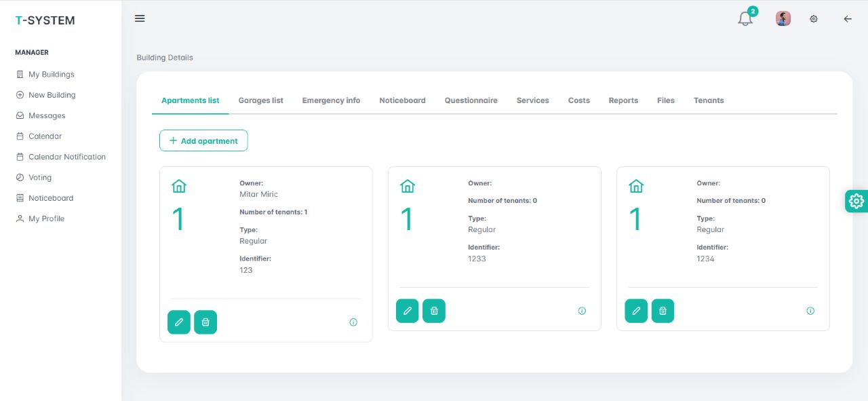Edit the apartment owned by Mitar Miric
This screenshot has width=868, height=401.
[x=178, y=322]
